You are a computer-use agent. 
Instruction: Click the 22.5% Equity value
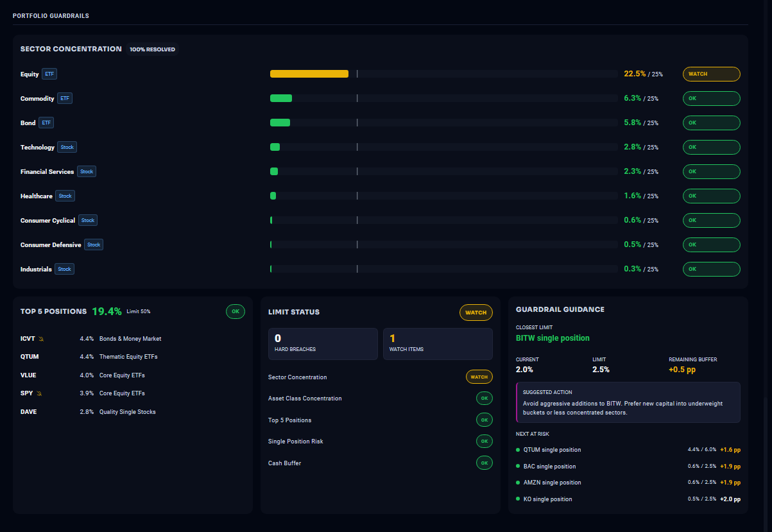(635, 74)
